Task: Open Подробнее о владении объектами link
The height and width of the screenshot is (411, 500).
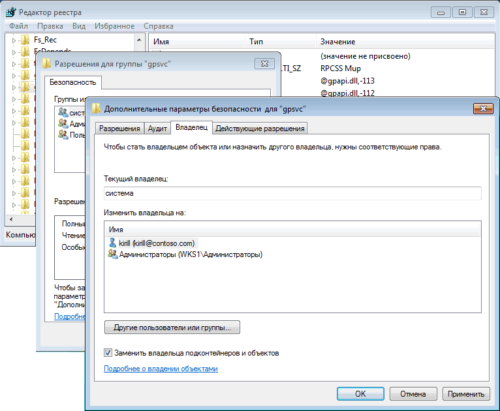Action: pos(161,369)
